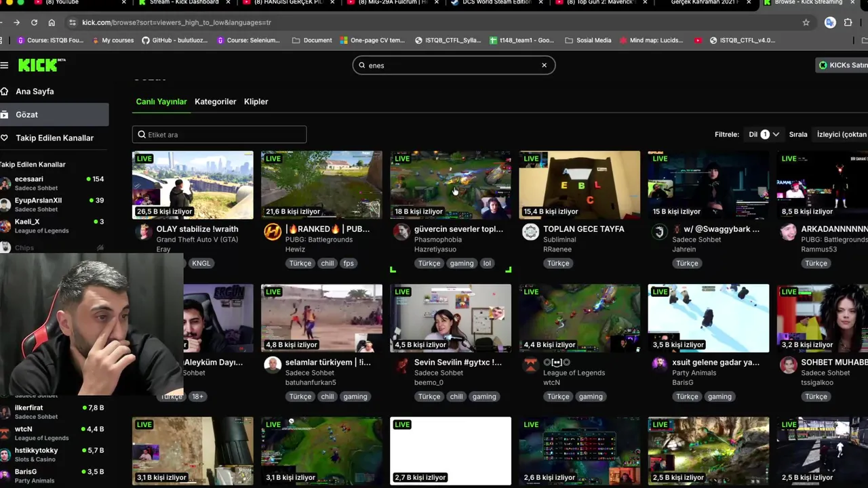This screenshot has height=488, width=868.
Task: Close the '(8) YouTube' browser tab
Action: 123,3
